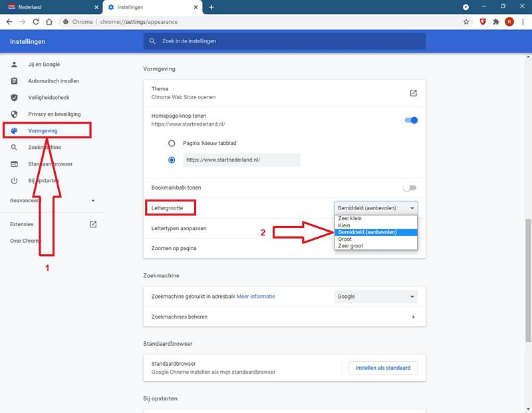The width and height of the screenshot is (532, 413).
Task: Open the Chrome three-dot menu
Action: click(x=523, y=22)
